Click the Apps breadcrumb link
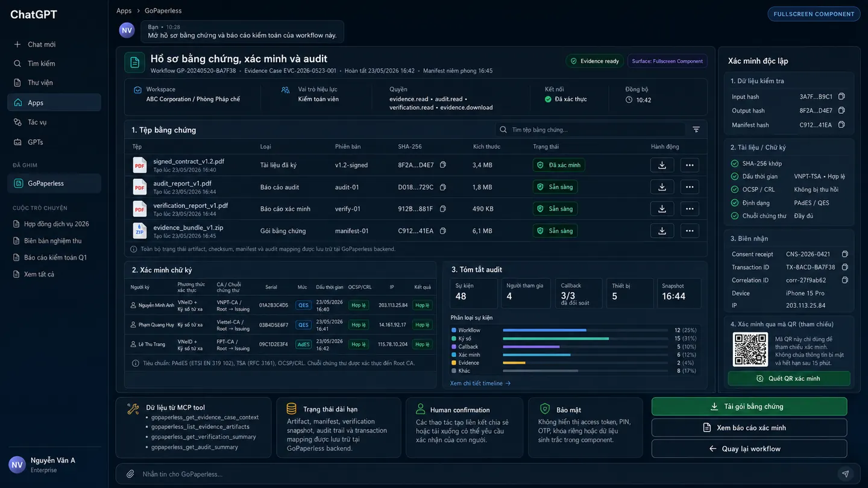The height and width of the screenshot is (488, 868). 124,11
